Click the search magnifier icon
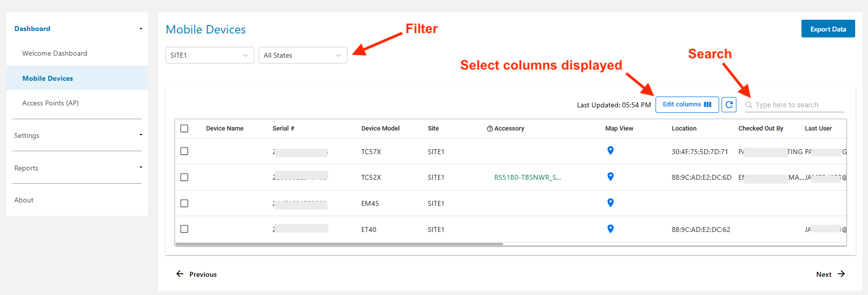Image resolution: width=868 pixels, height=295 pixels. [x=749, y=105]
